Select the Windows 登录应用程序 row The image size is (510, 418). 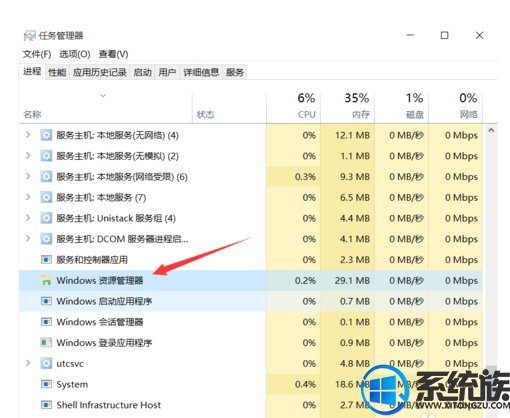pyautogui.click(x=251, y=343)
